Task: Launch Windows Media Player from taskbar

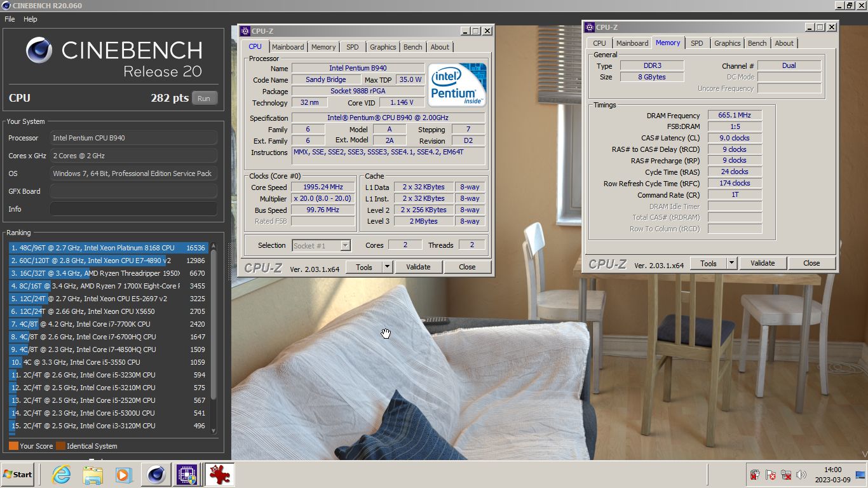Action: tap(124, 475)
